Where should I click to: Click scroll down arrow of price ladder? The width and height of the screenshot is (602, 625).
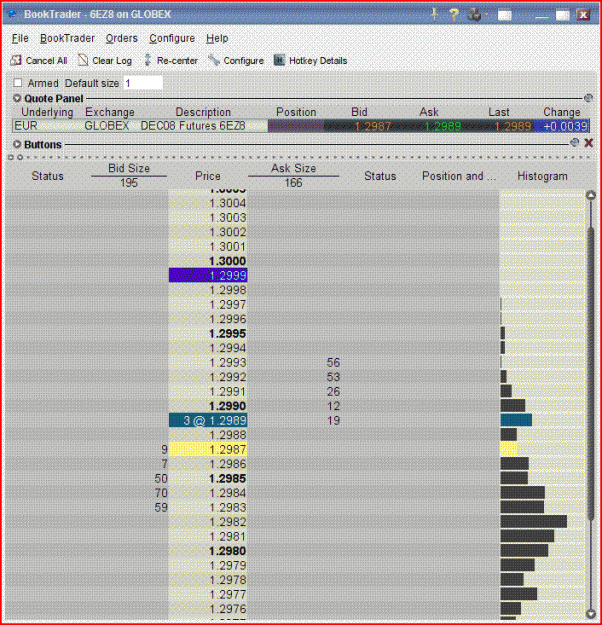pos(591,613)
